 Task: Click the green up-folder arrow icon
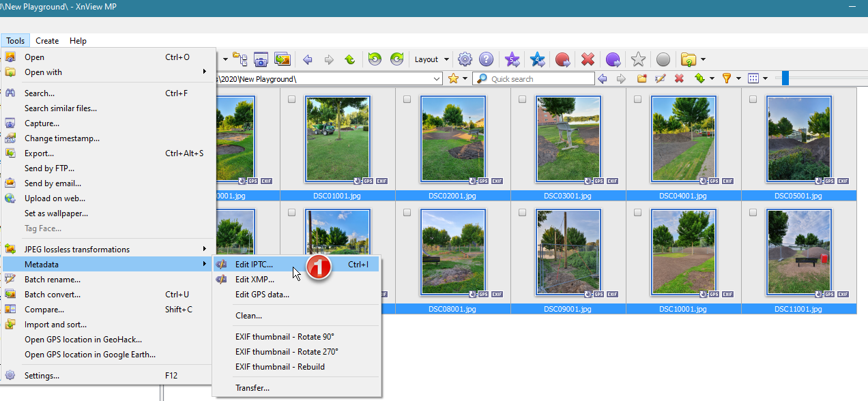click(349, 59)
